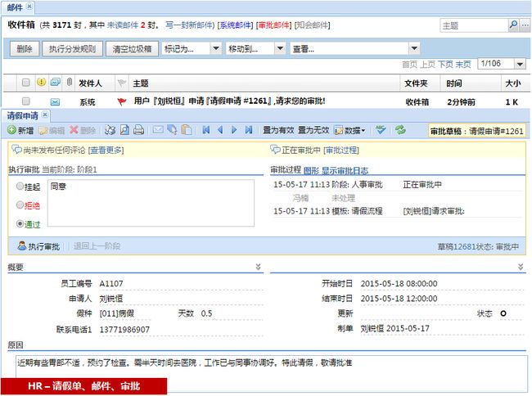Click 置为有效 in toolbar
Viewport: 532px width, 396px height.
tap(278, 130)
